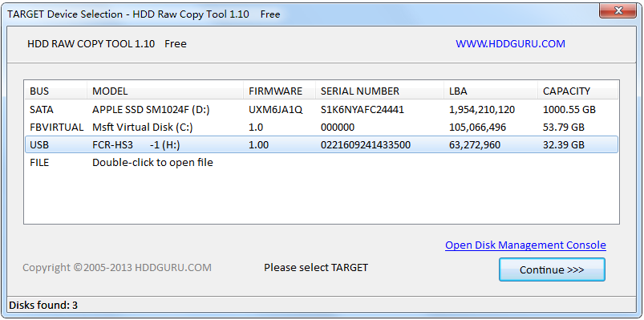Visit the WWW.HDDGURU.COM link

(511, 43)
